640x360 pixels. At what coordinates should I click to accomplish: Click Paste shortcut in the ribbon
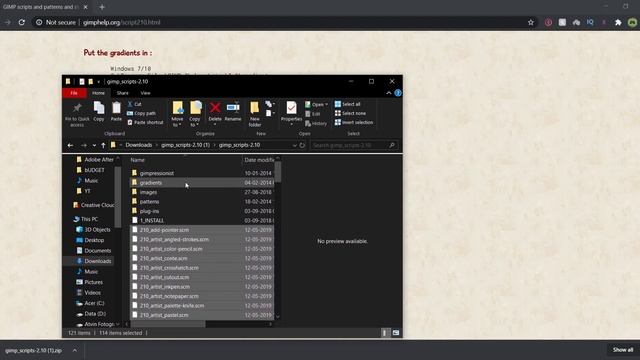(x=145, y=122)
